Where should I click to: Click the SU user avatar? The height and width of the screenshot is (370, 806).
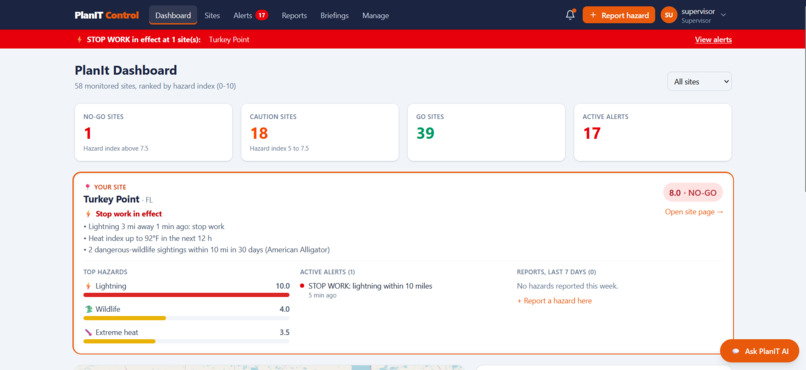(x=668, y=15)
